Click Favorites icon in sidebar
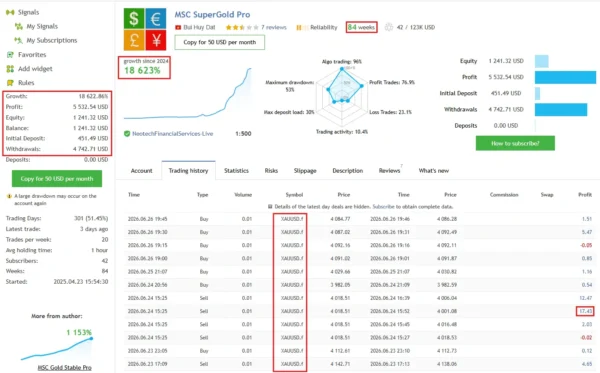Viewport: 600px width, 373px height. [x=10, y=55]
